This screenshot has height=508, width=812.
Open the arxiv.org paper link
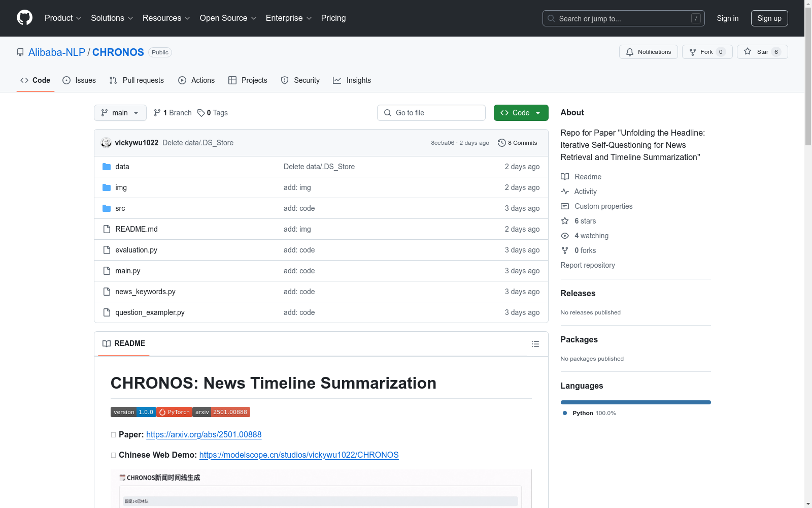(x=204, y=435)
